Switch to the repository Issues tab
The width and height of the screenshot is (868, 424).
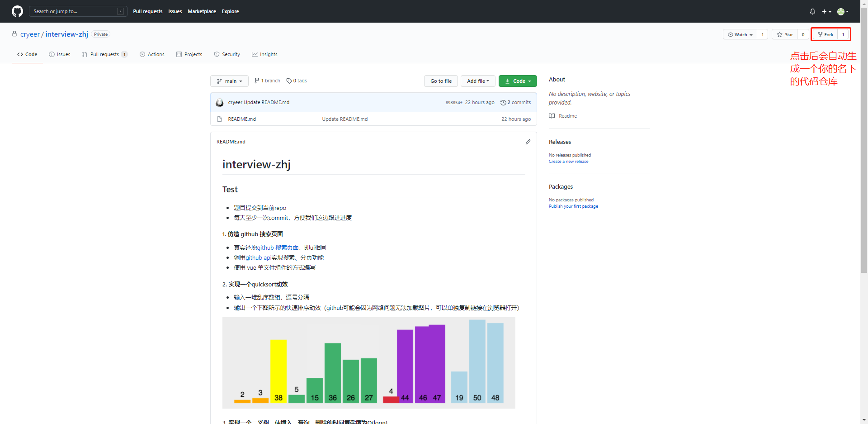coord(59,54)
